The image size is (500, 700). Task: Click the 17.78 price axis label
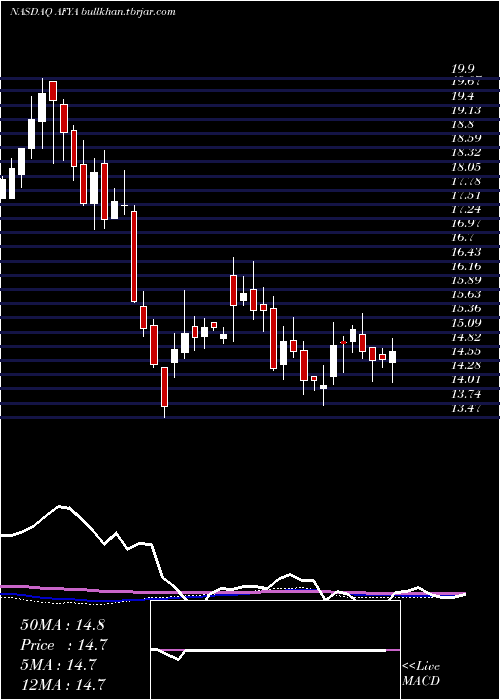[466, 181]
